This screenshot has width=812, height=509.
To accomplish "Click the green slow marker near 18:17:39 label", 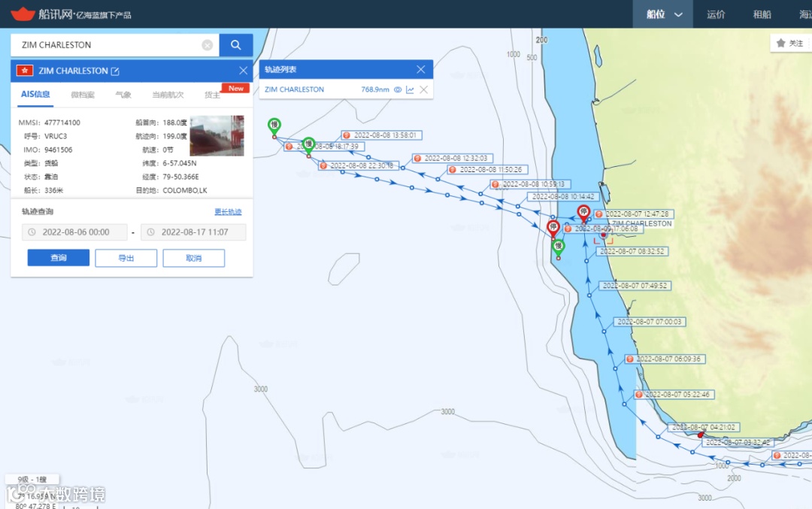I will click(x=309, y=144).
